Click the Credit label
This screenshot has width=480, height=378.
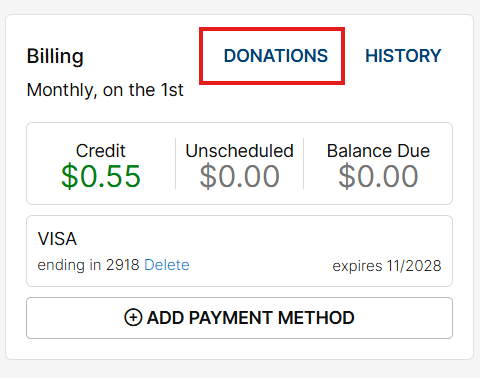coord(101,151)
